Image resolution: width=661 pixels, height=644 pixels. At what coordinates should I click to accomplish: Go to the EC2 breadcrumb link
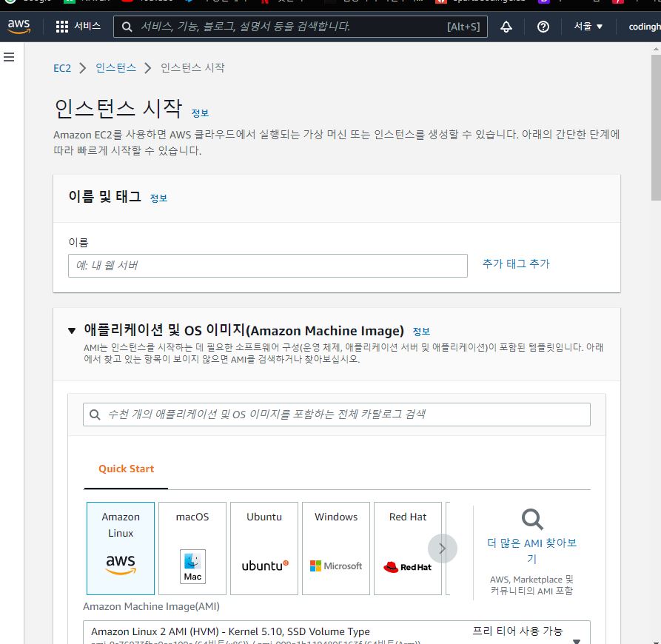pos(62,68)
